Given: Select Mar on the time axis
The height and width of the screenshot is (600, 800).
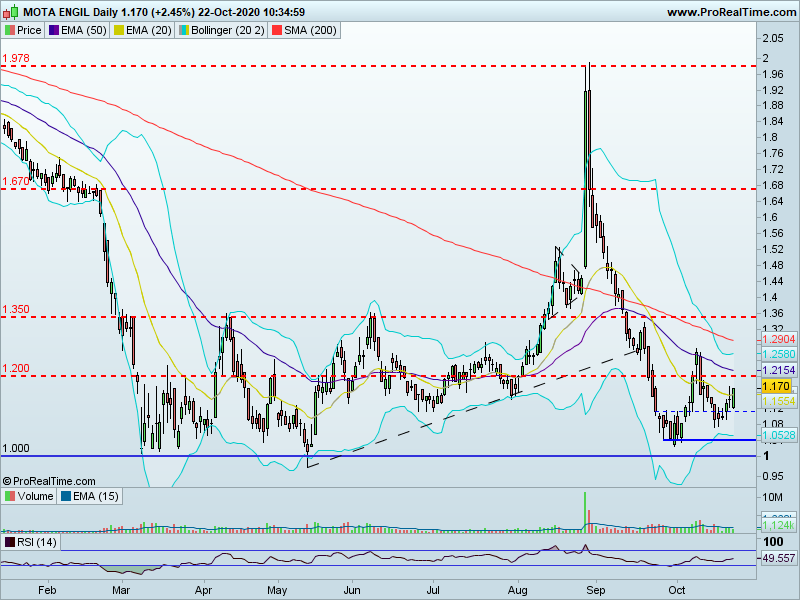Looking at the screenshot, I should click(x=121, y=590).
